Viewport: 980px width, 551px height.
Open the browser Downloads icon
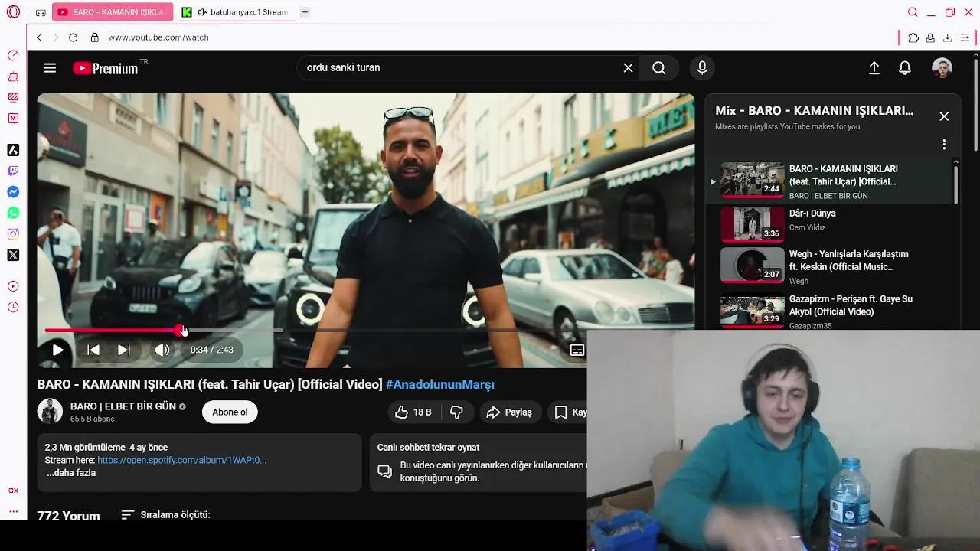pyautogui.click(x=947, y=37)
